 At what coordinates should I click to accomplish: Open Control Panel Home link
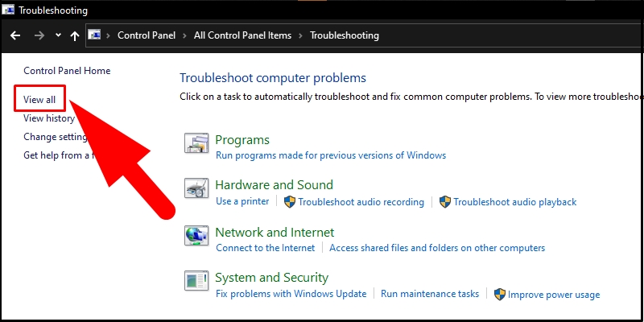pos(67,71)
